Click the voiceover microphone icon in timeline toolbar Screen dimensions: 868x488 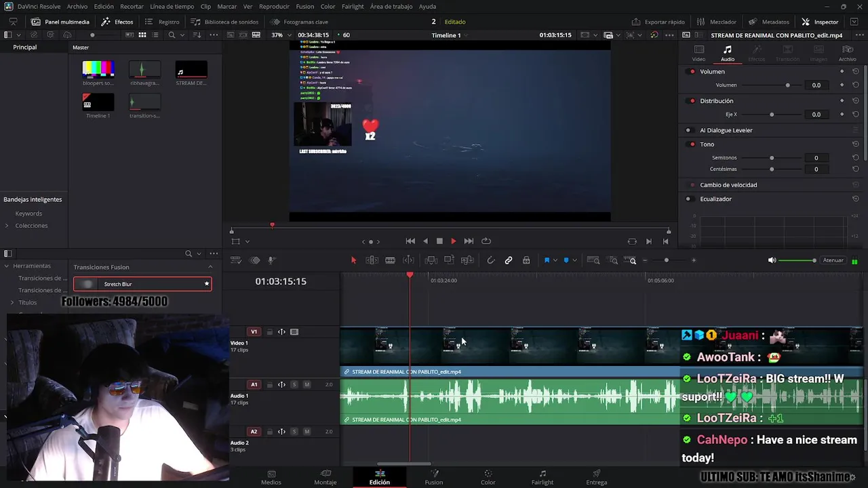click(x=271, y=260)
